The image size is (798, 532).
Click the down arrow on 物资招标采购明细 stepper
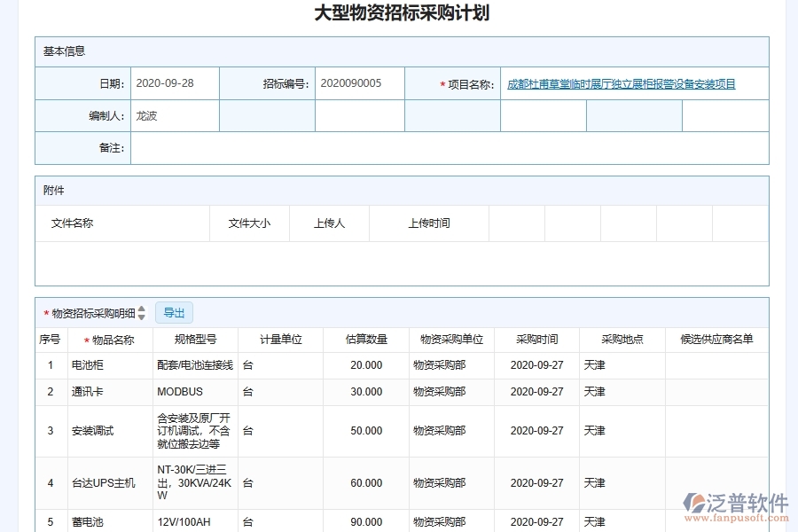click(x=140, y=316)
